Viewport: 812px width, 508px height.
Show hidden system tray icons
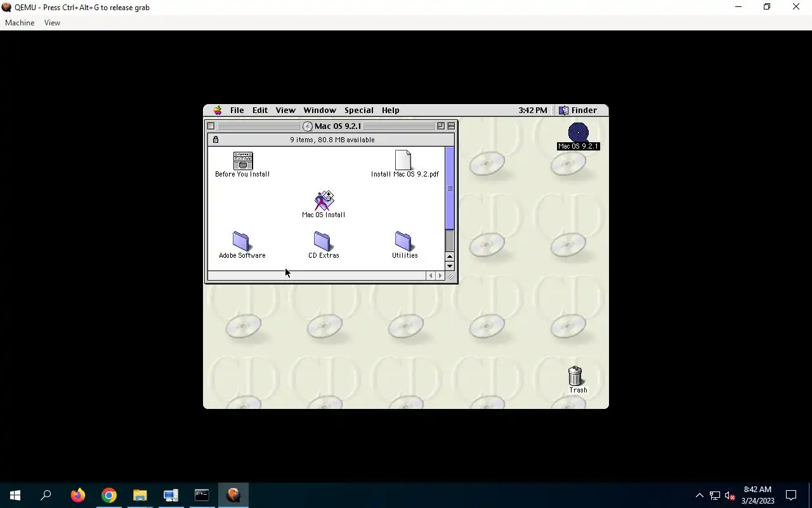(699, 495)
